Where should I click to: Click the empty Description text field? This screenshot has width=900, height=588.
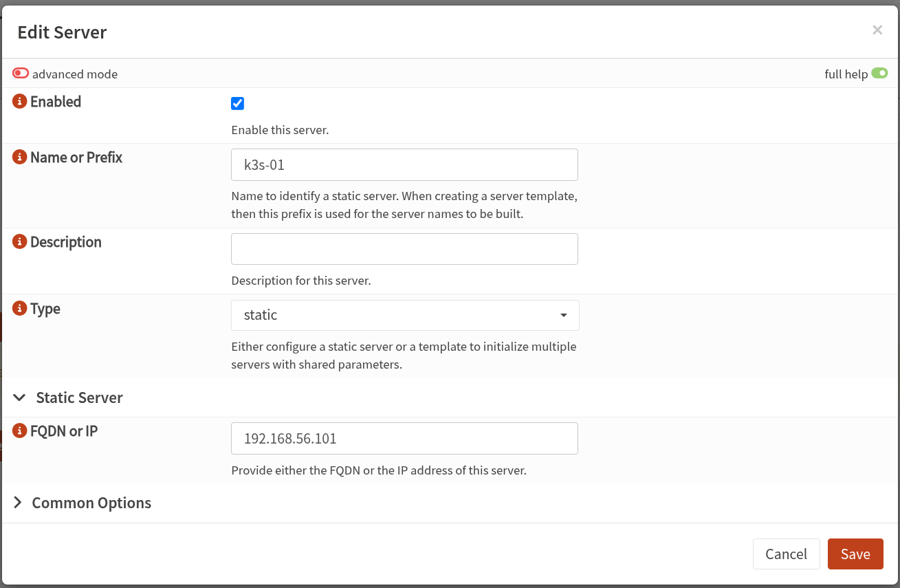point(404,249)
